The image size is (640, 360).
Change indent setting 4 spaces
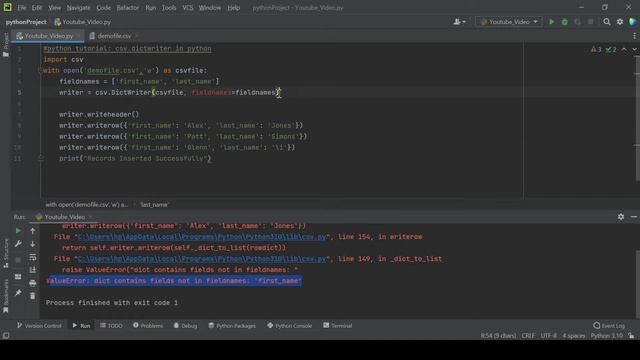(x=573, y=336)
